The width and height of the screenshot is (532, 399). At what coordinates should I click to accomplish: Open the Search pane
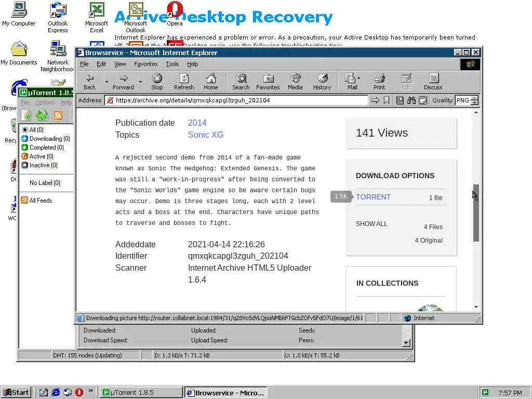[241, 82]
